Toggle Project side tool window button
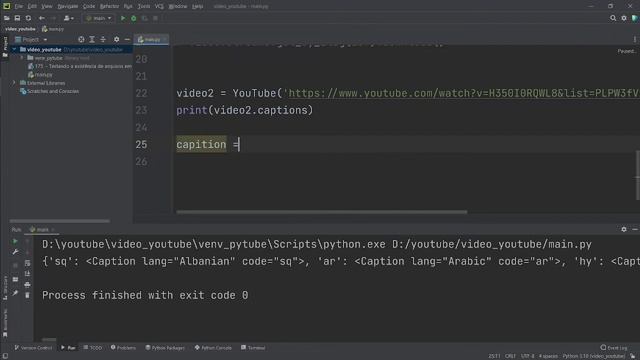 (x=5, y=47)
